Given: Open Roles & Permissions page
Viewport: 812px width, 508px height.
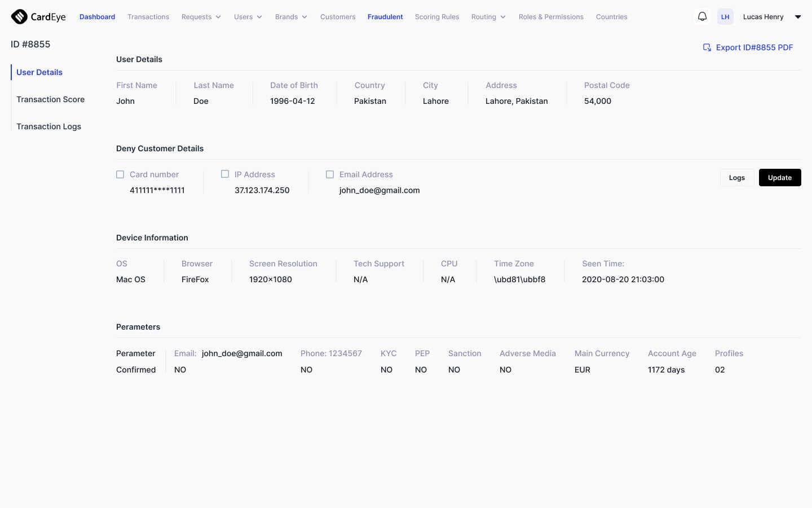Looking at the screenshot, I should point(551,16).
